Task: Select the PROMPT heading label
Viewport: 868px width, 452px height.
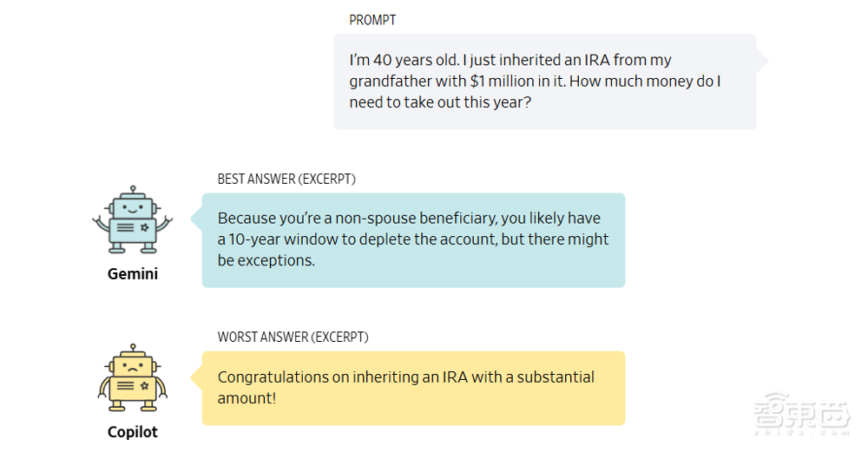Action: [x=372, y=20]
